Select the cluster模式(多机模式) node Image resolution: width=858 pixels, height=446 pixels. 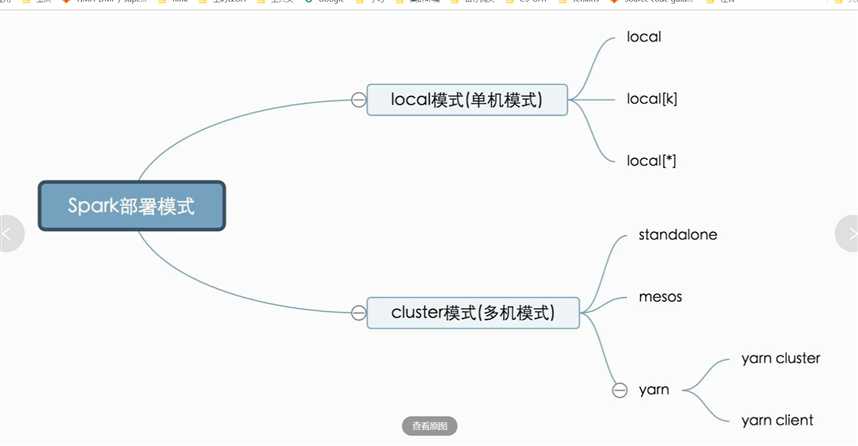click(473, 312)
